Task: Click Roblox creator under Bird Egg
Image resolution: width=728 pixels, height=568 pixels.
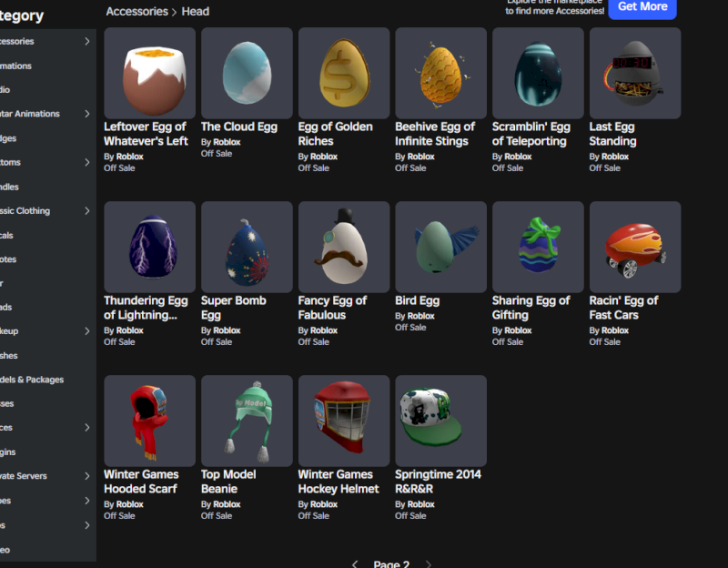Action: (x=420, y=316)
